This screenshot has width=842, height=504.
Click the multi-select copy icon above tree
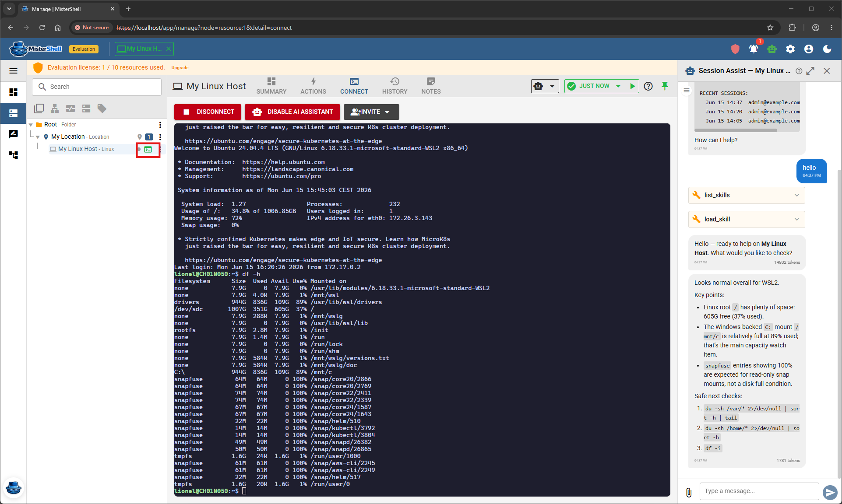(x=39, y=108)
